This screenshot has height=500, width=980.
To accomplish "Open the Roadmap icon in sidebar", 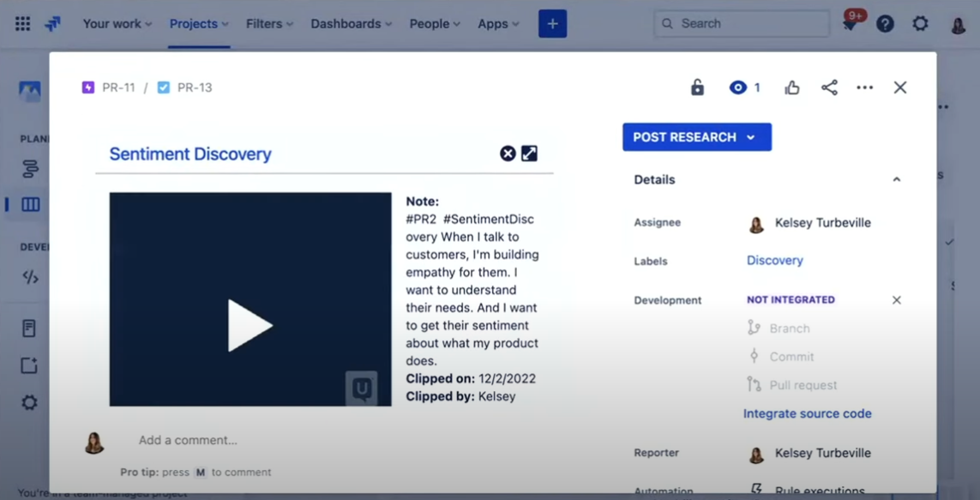I will pos(30,169).
